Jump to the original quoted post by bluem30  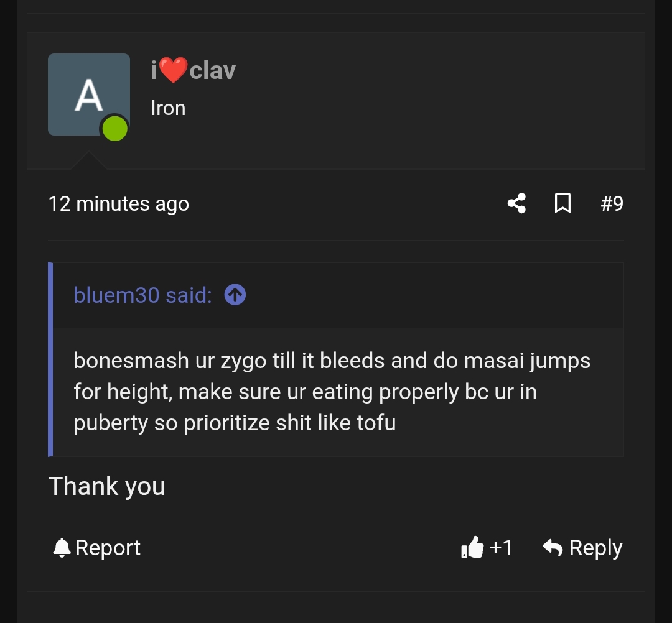(x=235, y=295)
